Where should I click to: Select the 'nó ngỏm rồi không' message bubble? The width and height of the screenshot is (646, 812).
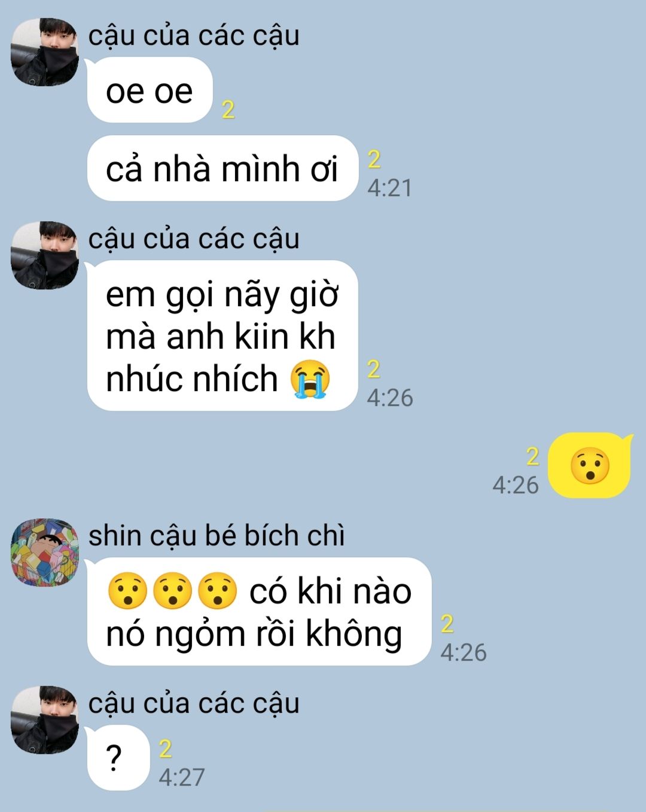click(259, 612)
